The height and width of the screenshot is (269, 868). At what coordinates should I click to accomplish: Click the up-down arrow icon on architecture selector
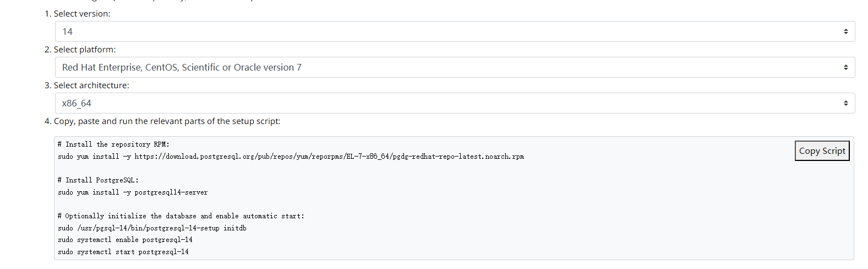pyautogui.click(x=845, y=103)
